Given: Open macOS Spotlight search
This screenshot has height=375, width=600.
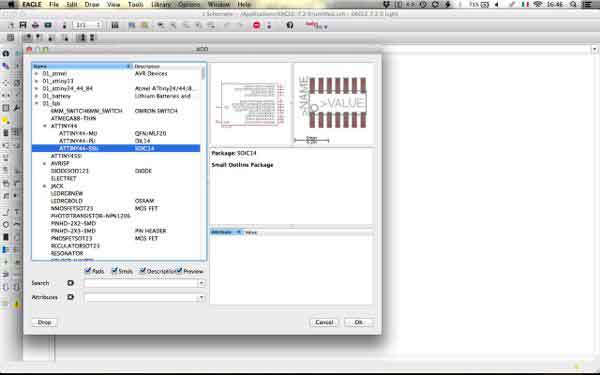Looking at the screenshot, I should (x=573, y=5).
